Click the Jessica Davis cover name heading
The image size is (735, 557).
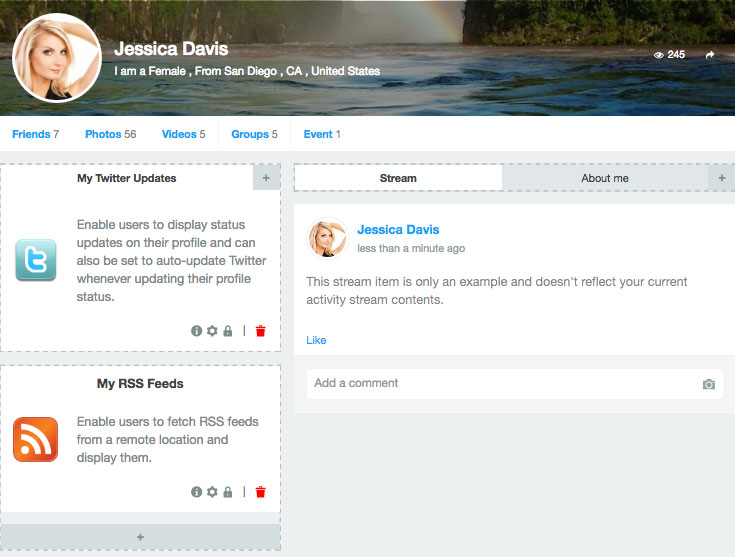click(x=171, y=49)
